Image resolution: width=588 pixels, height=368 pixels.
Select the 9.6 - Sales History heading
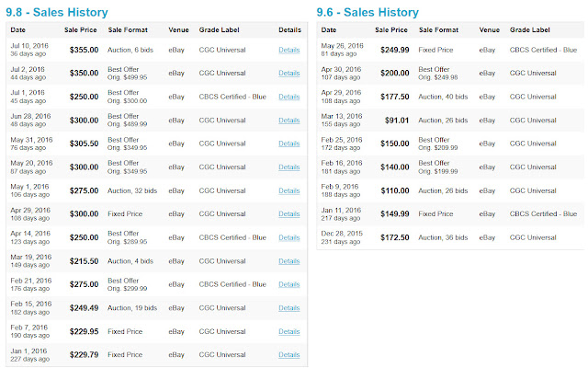pos(367,12)
